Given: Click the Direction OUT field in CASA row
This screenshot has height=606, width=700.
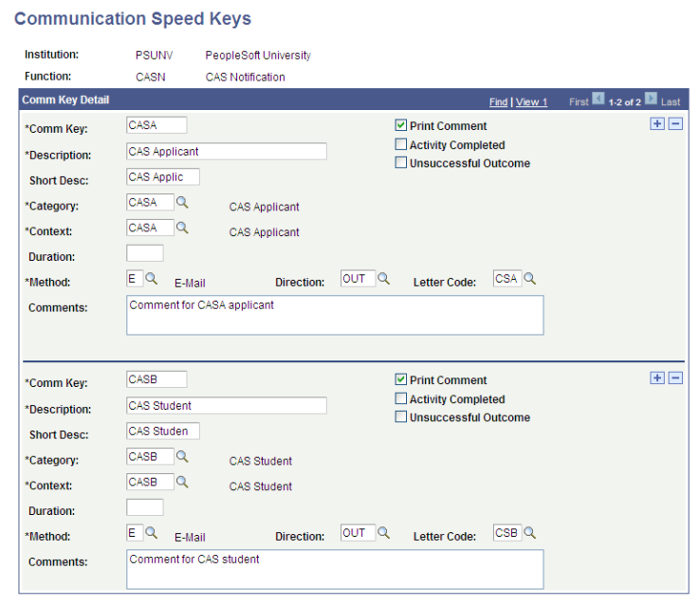Looking at the screenshot, I should (x=358, y=279).
